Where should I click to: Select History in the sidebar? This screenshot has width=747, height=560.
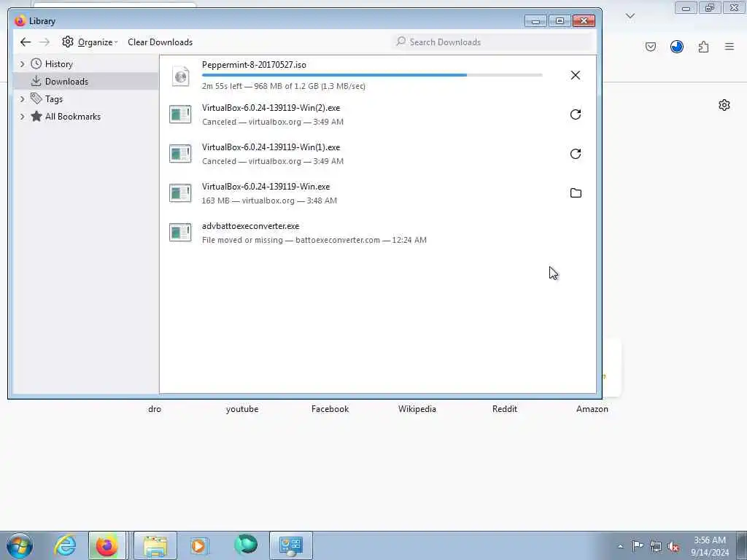(58, 64)
